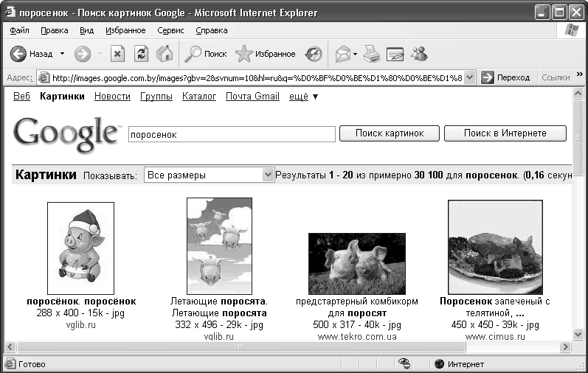This screenshot has width=588, height=373.
Task: Open the Search magnifier toolbar icon
Action: click(x=193, y=54)
